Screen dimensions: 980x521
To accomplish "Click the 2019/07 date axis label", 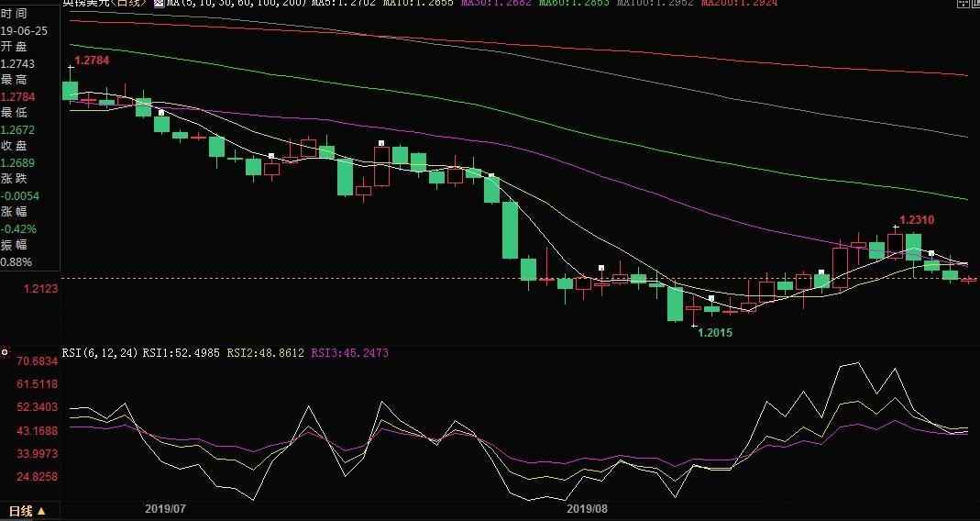I will point(166,507).
